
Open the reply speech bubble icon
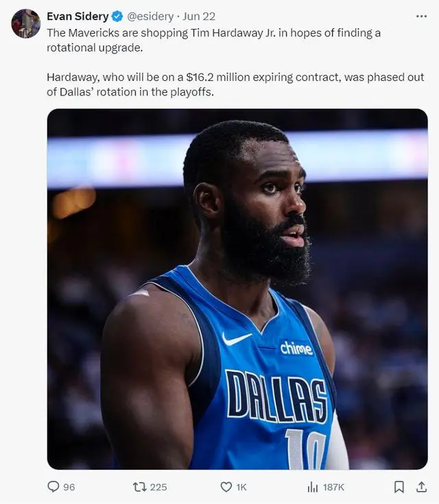[53, 487]
